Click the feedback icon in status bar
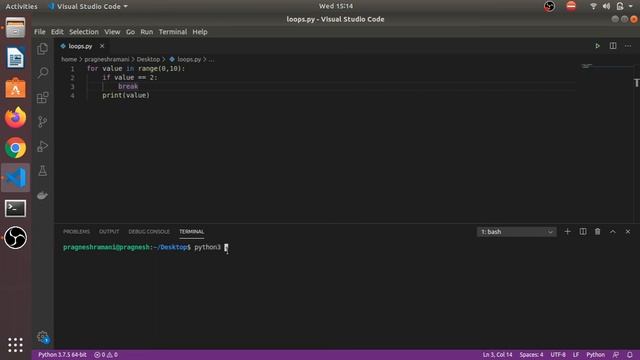The width and height of the screenshot is (640, 360). [616, 355]
